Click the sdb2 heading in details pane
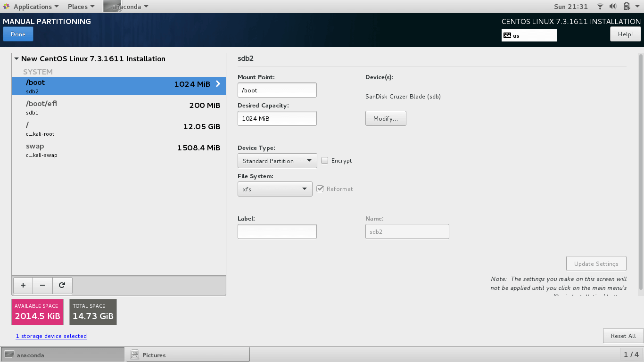The width and height of the screenshot is (644, 362). (246, 58)
